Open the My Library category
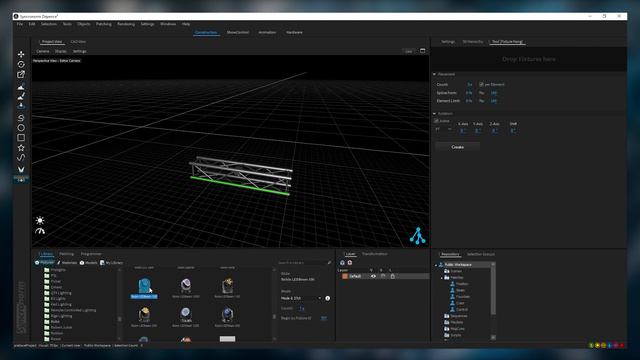The image size is (640, 360). [111, 263]
